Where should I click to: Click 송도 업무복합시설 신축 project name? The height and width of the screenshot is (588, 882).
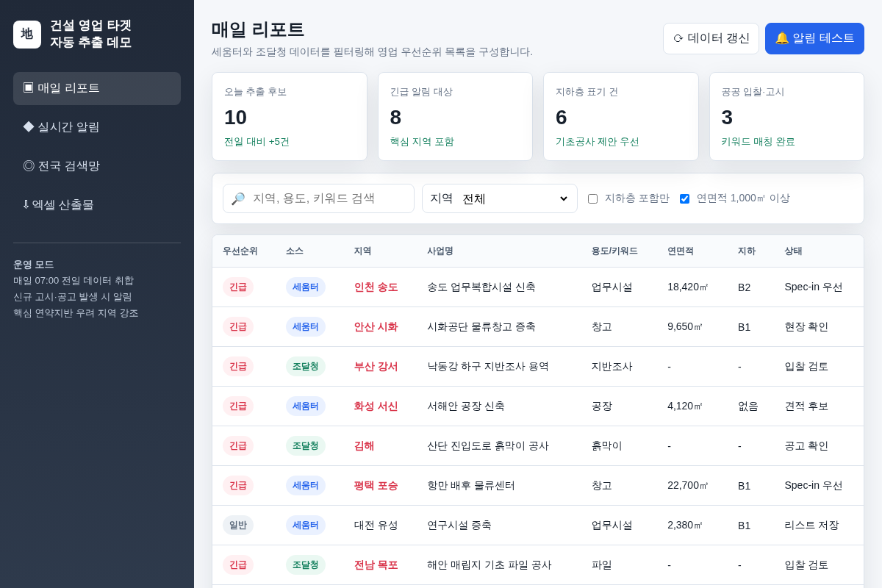point(481,287)
